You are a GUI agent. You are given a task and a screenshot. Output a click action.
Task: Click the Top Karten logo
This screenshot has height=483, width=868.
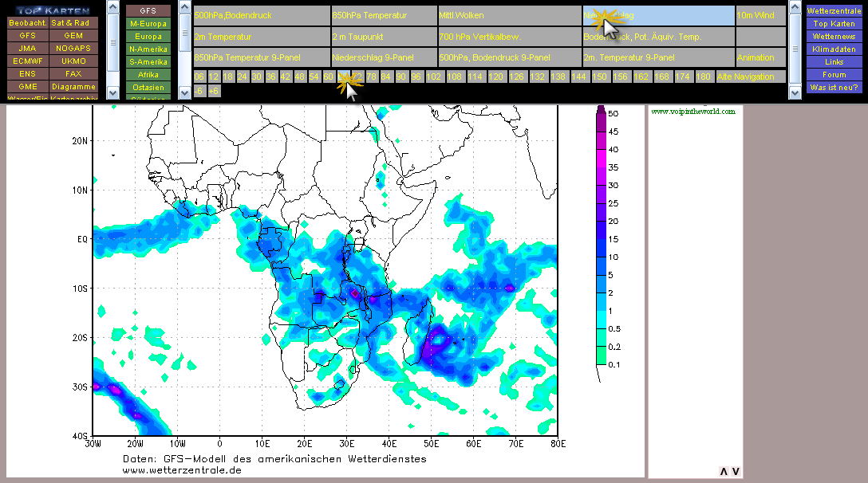click(x=53, y=10)
